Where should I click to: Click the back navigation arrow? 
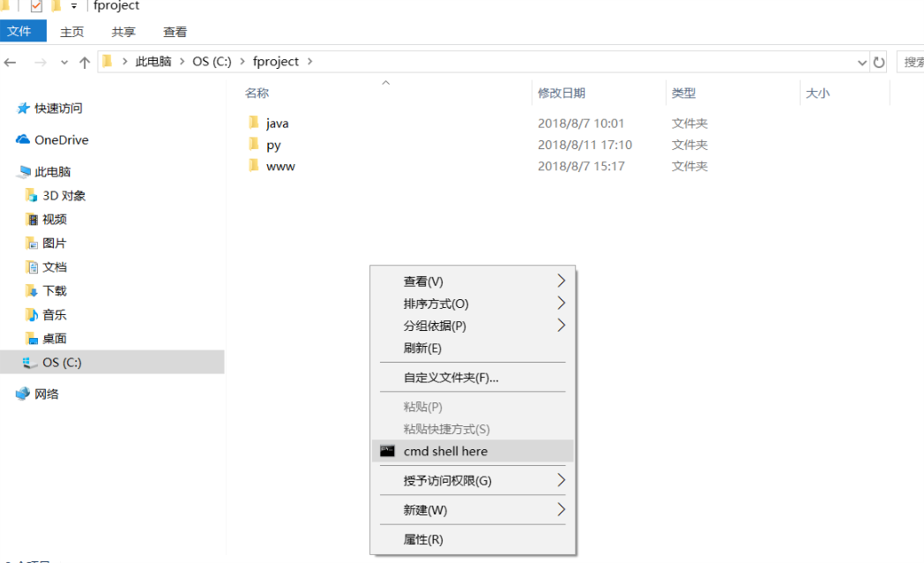[x=11, y=62]
